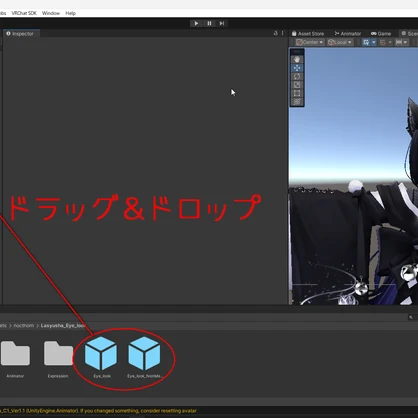Screen dimensions: 418x418
Task: Open the Help menu
Action: tap(70, 13)
